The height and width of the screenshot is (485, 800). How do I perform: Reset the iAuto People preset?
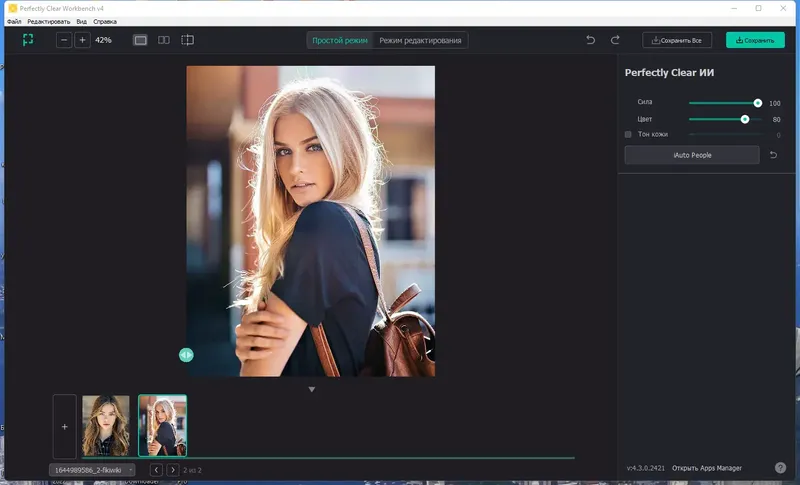pyautogui.click(x=773, y=155)
